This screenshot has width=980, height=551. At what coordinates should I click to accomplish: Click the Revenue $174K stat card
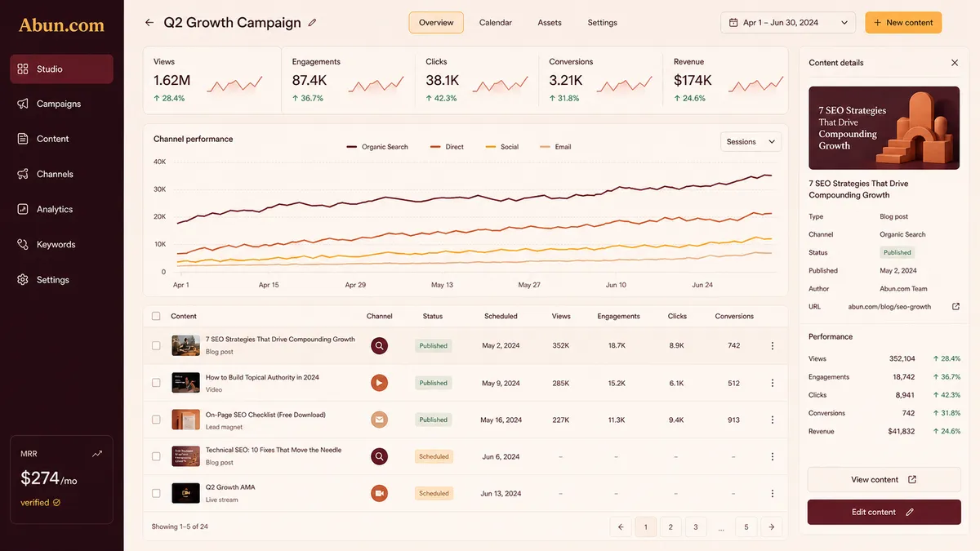coord(726,80)
